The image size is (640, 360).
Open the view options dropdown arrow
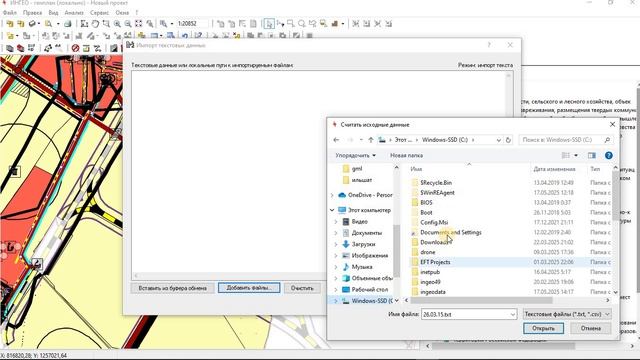576,156
